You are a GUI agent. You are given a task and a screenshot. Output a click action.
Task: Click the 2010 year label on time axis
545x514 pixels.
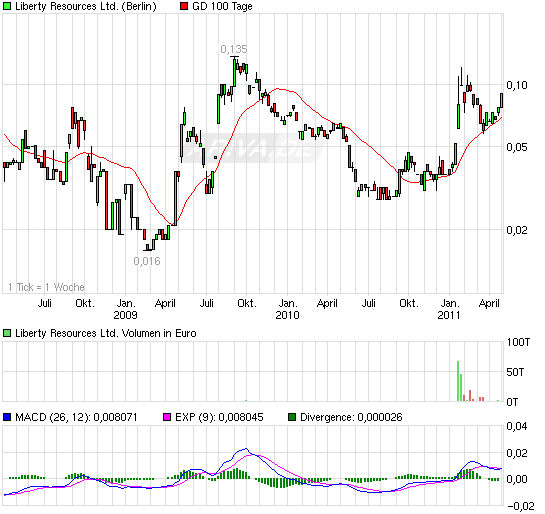(287, 315)
